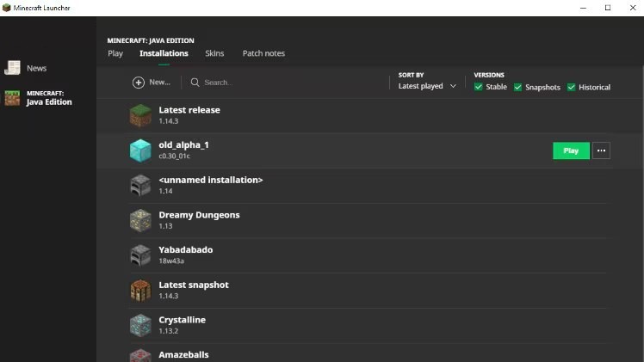644x362 pixels.
Task: Select the Latest snapshot installation name
Action: pyautogui.click(x=194, y=285)
